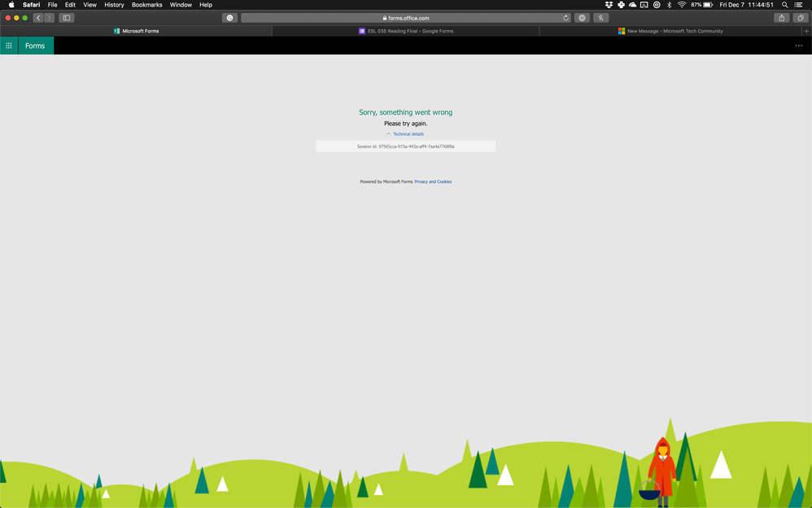
Task: Click the Privacy and Cookies link
Action: pyautogui.click(x=433, y=182)
